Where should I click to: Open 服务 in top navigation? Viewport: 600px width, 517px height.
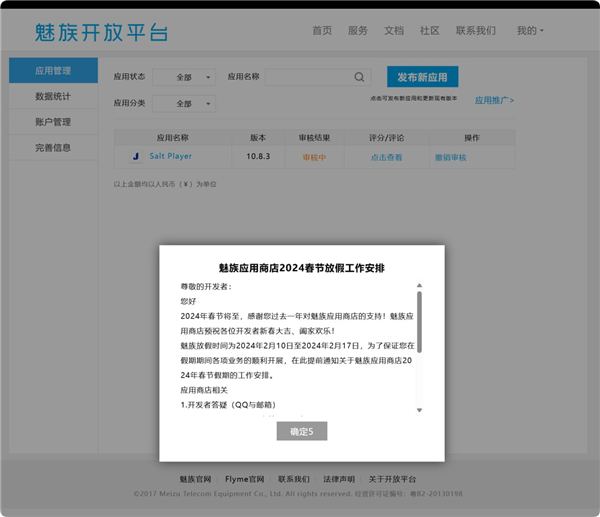[358, 31]
